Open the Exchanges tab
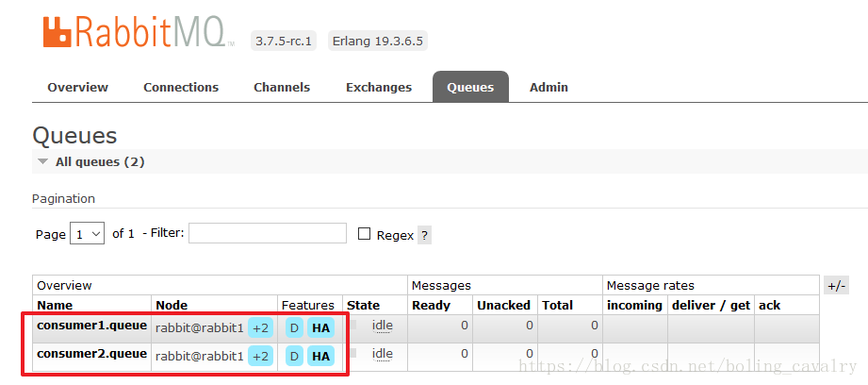The width and height of the screenshot is (868, 385). [x=379, y=88]
